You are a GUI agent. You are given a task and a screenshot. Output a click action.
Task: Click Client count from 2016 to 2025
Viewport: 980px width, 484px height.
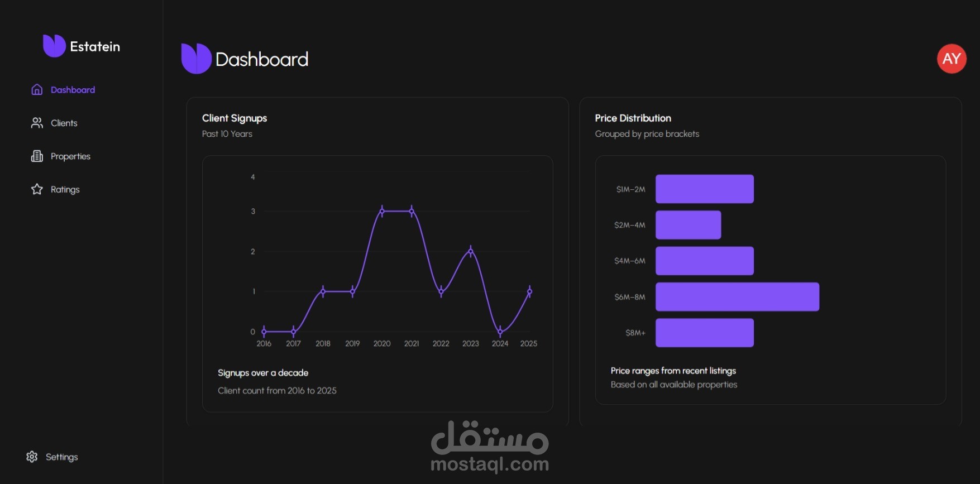tap(277, 391)
